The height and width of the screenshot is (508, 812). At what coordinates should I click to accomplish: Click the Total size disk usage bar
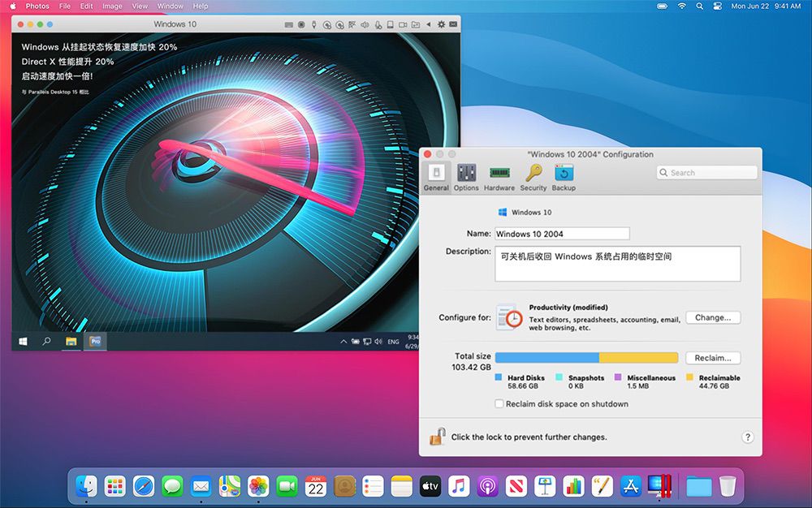(x=586, y=358)
